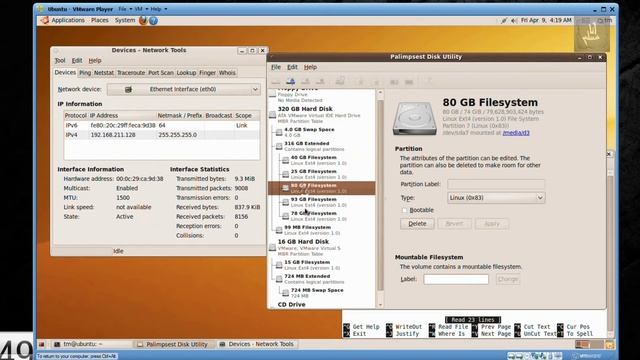
Task: Open the System menu in top panel
Action: pos(125,20)
